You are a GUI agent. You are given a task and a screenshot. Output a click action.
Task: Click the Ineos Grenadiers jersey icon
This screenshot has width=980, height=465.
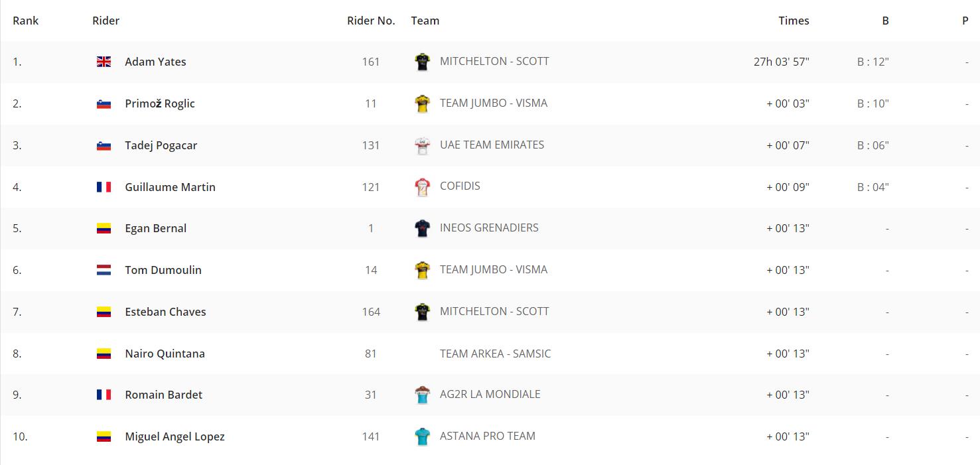tap(422, 228)
